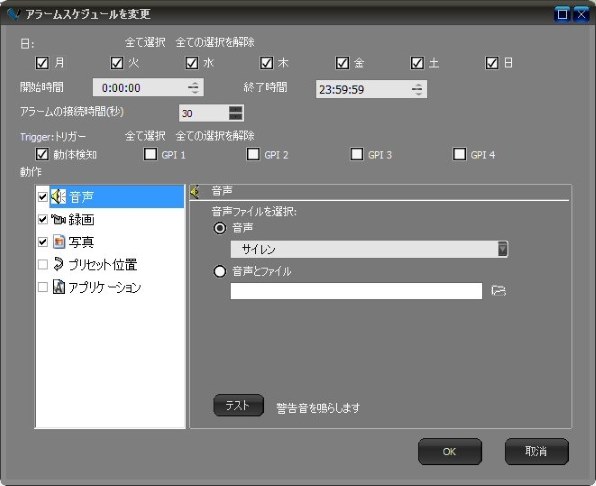Click the 終了時間 spinner arrows
596x486 pixels.
417,89
